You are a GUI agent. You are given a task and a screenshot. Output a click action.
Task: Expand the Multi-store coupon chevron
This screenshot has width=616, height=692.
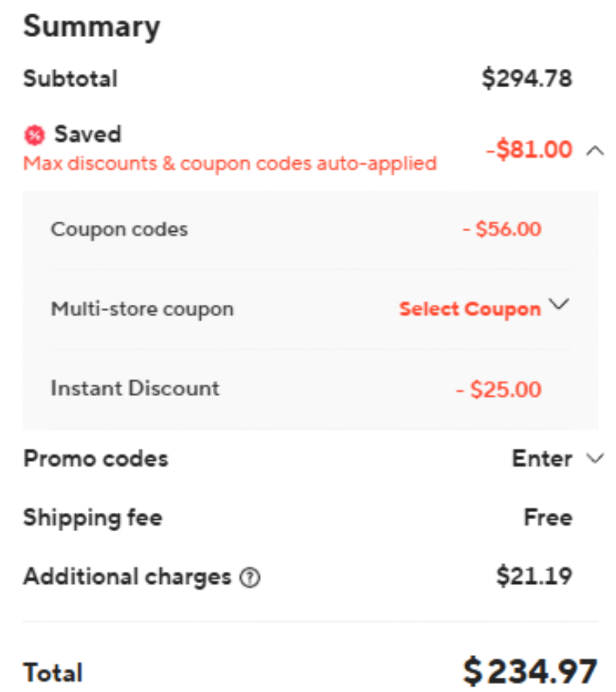pos(559,305)
